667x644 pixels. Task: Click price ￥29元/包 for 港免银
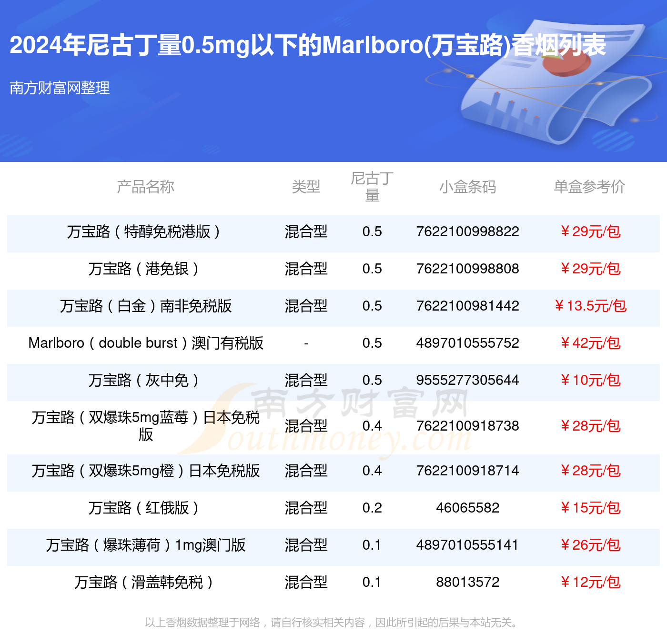590,269
